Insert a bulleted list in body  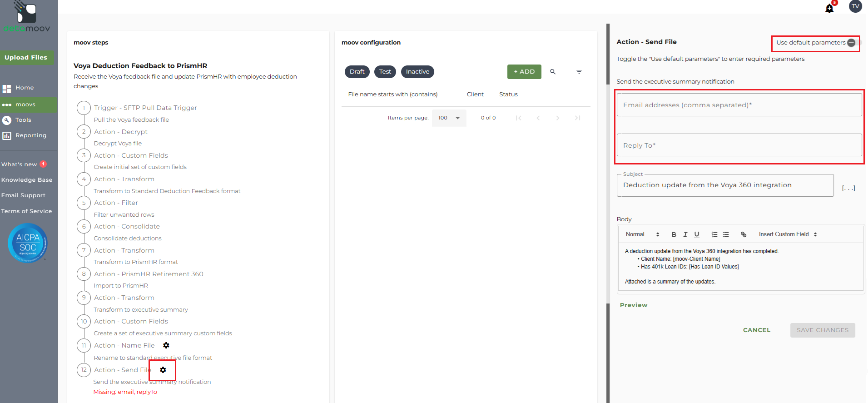(726, 234)
